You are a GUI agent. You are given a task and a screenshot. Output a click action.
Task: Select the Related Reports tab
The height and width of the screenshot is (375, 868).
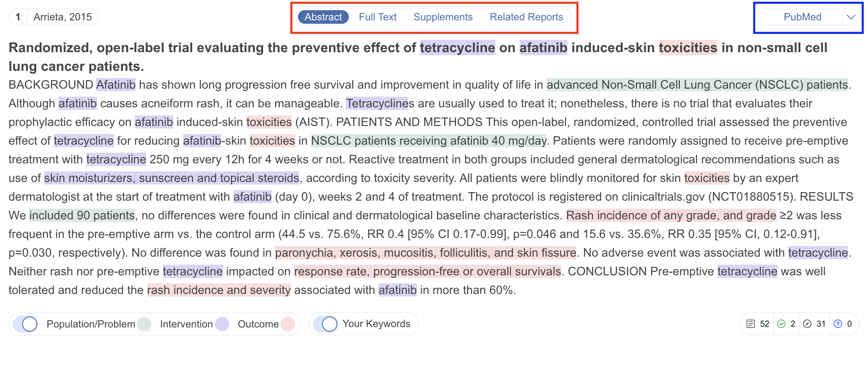click(526, 17)
